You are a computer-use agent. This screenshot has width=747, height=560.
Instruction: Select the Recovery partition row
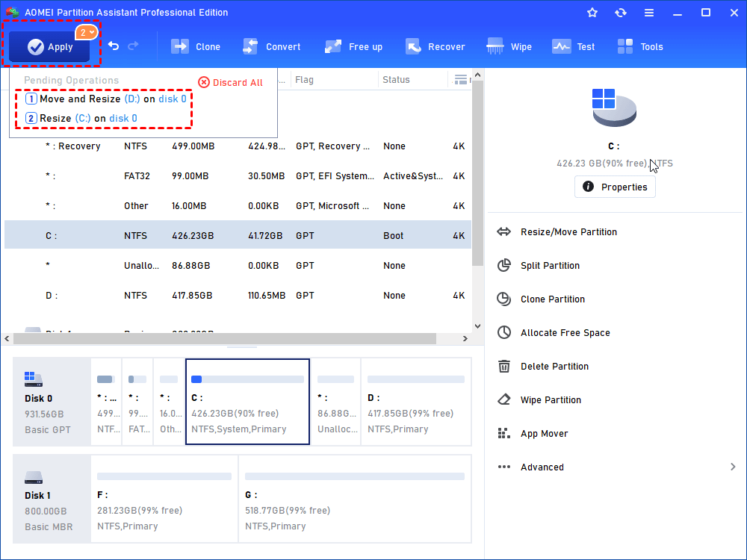(238, 146)
